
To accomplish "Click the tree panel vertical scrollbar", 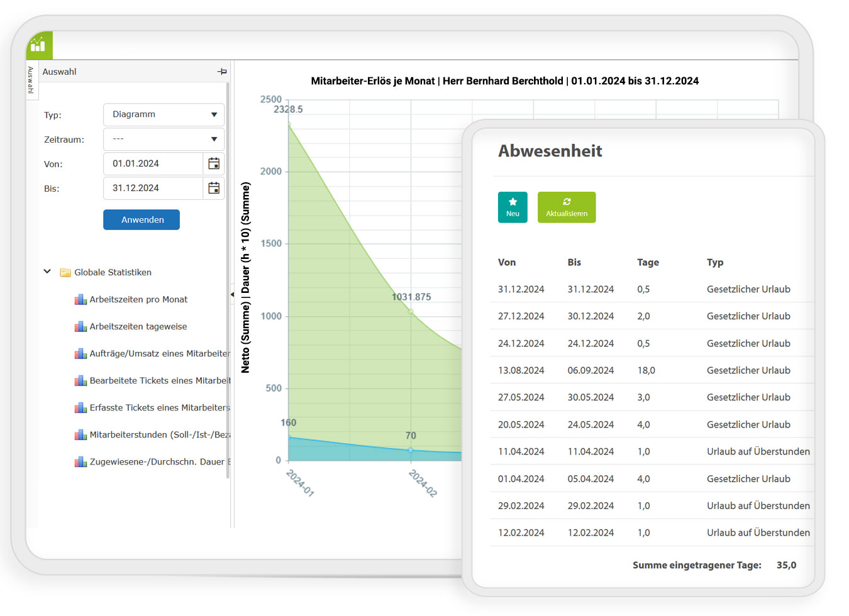I will click(228, 280).
